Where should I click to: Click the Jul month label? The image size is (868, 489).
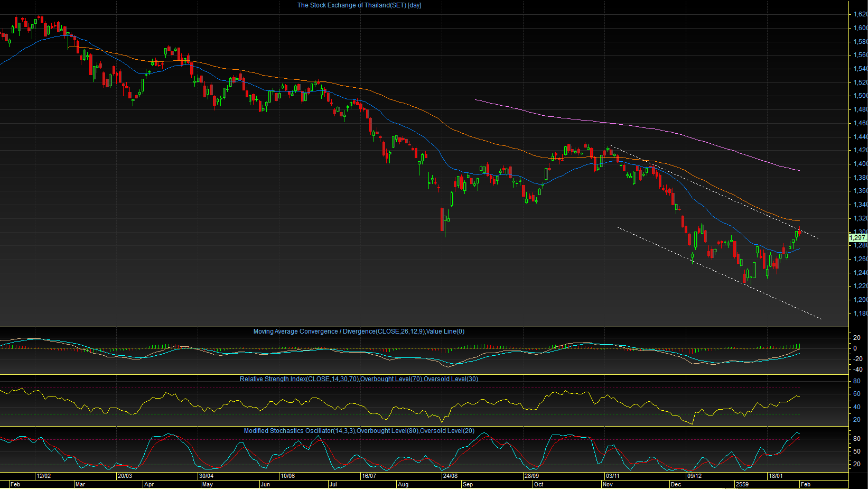coord(333,484)
